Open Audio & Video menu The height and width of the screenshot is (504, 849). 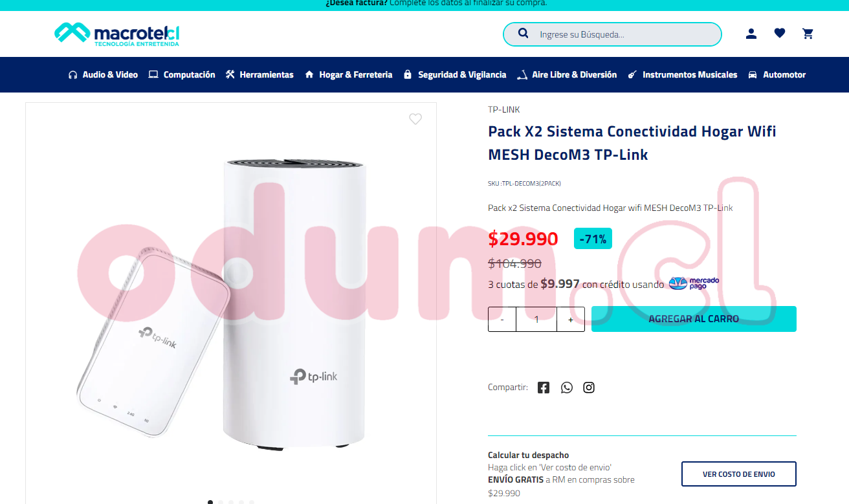[103, 75]
